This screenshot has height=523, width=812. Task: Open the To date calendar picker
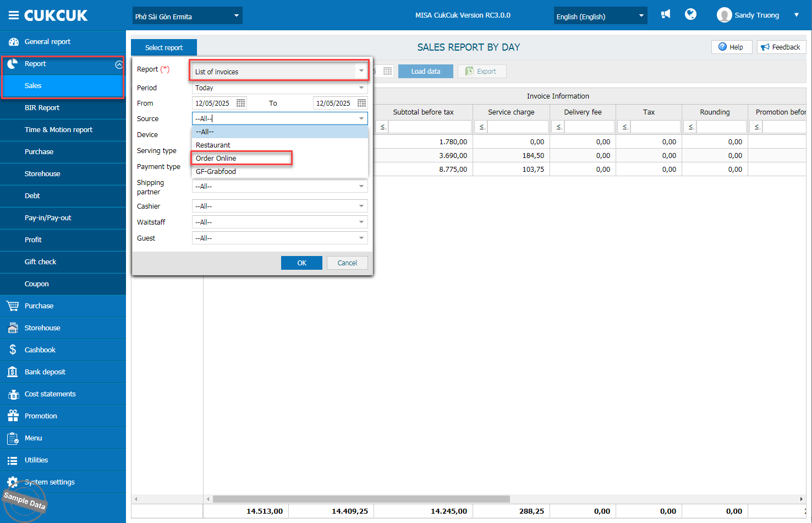click(361, 103)
